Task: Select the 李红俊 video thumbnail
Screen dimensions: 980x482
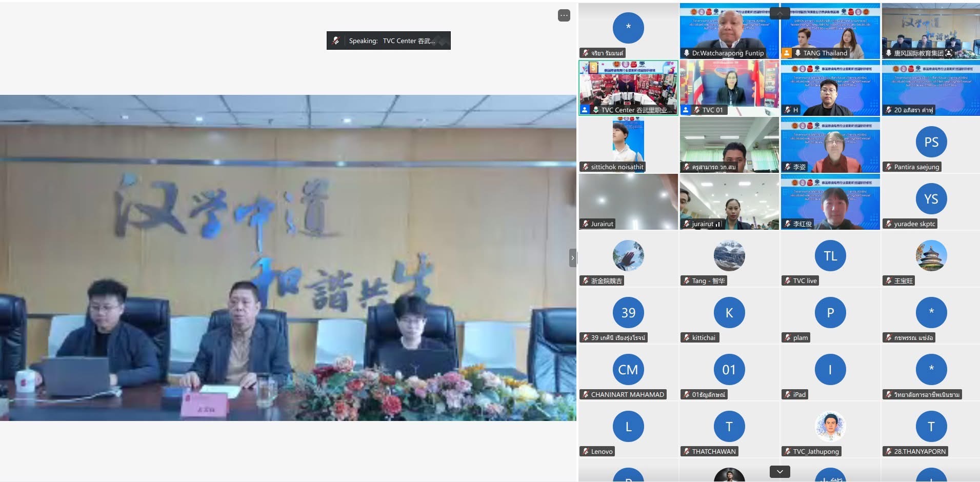Action: tap(830, 202)
